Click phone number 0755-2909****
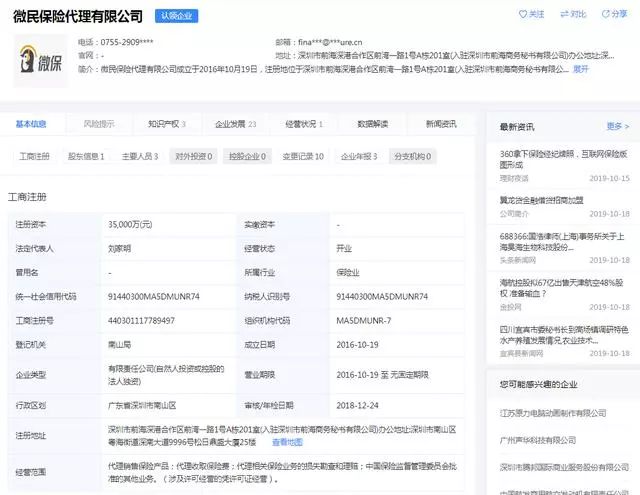This screenshot has height=495, width=640. 127,42
